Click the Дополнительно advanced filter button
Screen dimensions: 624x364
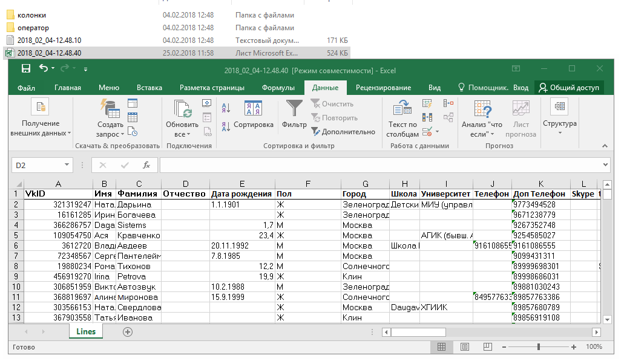(343, 131)
